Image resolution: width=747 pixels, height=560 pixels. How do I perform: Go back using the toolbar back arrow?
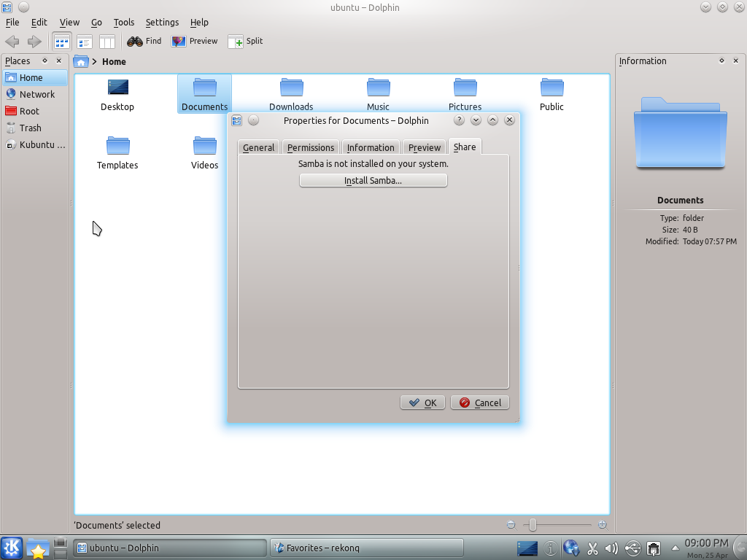point(12,42)
